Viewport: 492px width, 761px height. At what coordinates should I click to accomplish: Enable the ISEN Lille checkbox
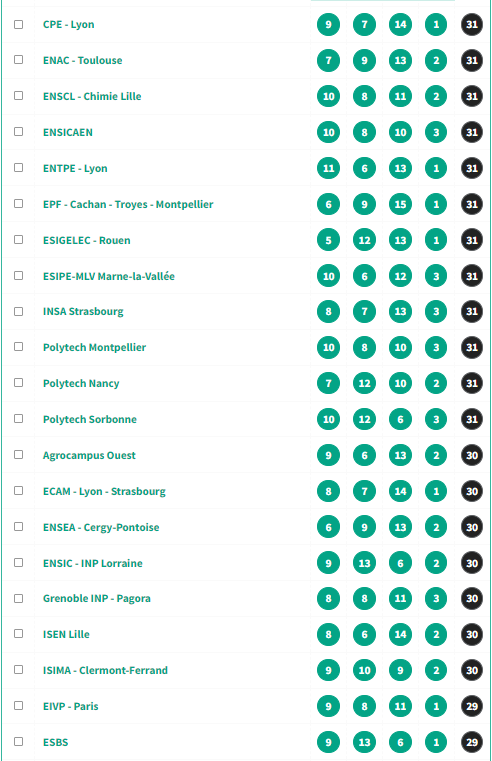(18, 634)
